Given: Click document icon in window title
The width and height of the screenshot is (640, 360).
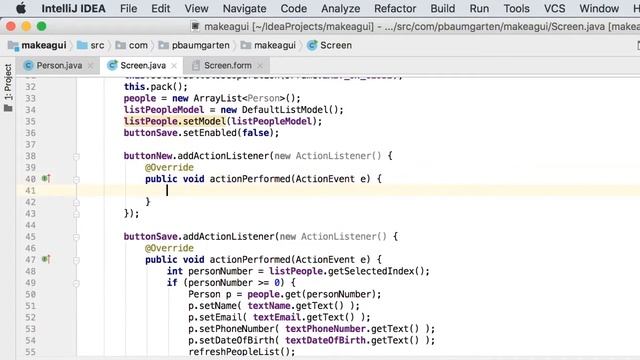Looking at the screenshot, I should pos(195,27).
